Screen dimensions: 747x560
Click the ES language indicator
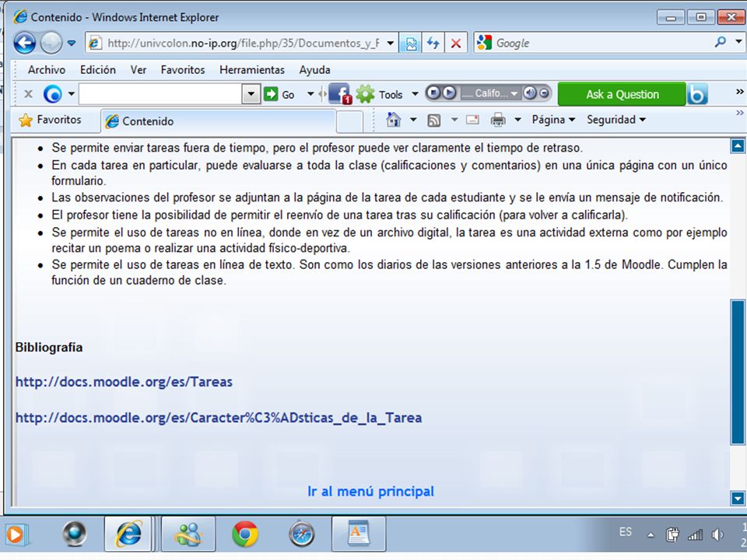[x=626, y=532]
